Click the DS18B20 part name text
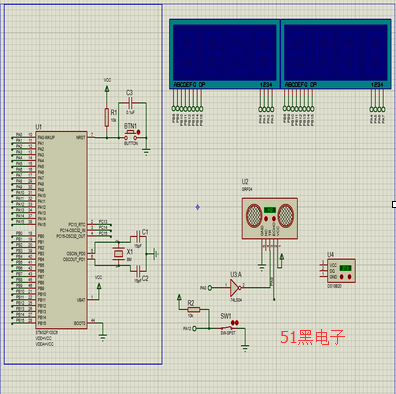 click(334, 286)
